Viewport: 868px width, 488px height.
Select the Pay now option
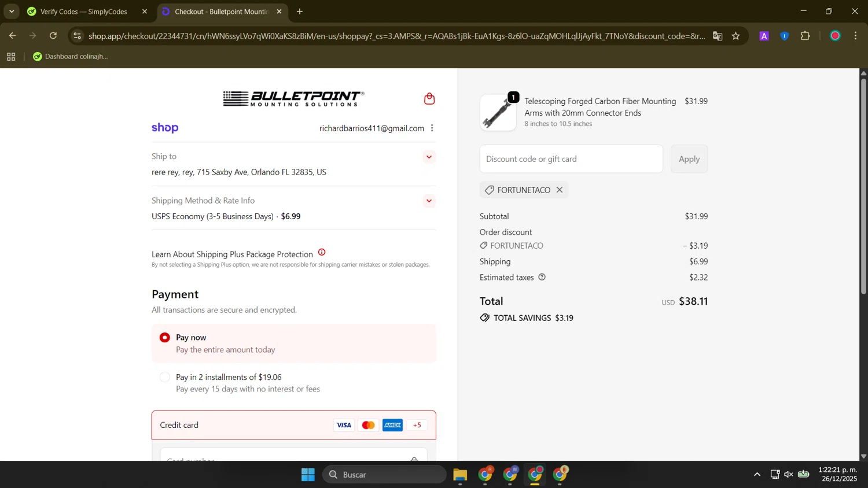point(165,338)
